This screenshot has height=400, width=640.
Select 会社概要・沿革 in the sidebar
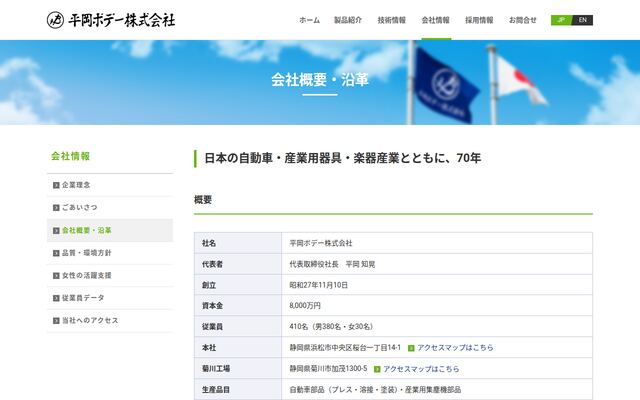(x=110, y=230)
